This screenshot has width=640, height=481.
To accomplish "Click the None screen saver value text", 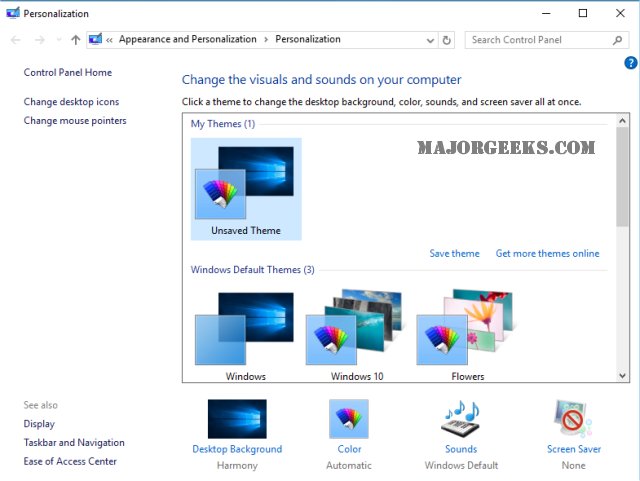I will click(573, 465).
